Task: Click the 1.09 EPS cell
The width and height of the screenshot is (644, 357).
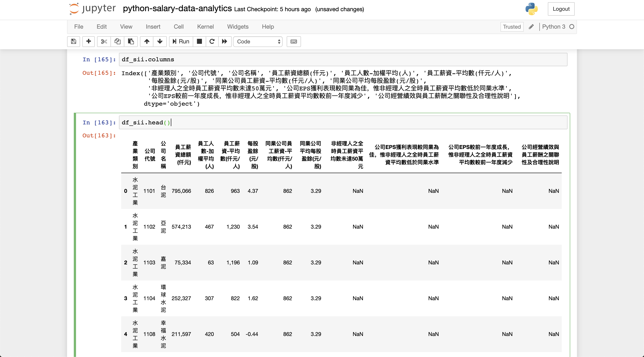Action: (x=253, y=263)
